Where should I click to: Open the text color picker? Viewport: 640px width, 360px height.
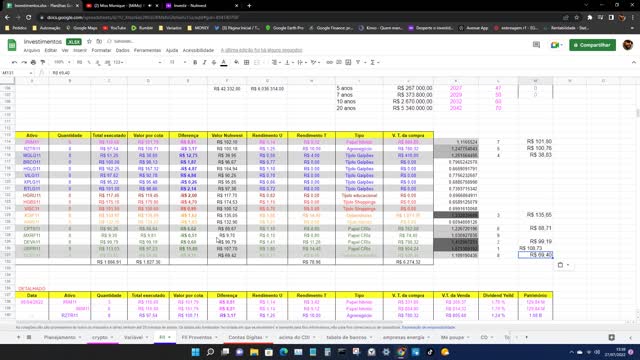224,62
